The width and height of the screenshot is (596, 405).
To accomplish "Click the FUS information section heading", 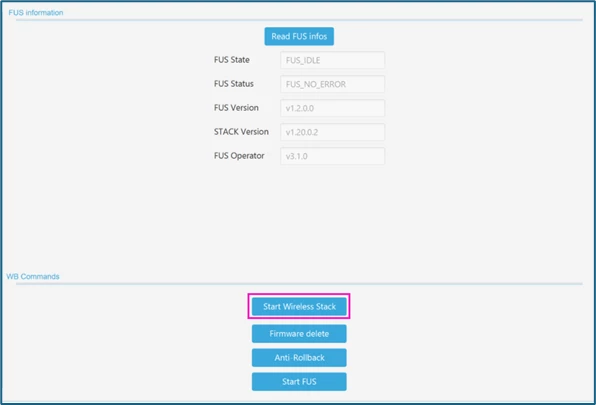I will coord(36,13).
